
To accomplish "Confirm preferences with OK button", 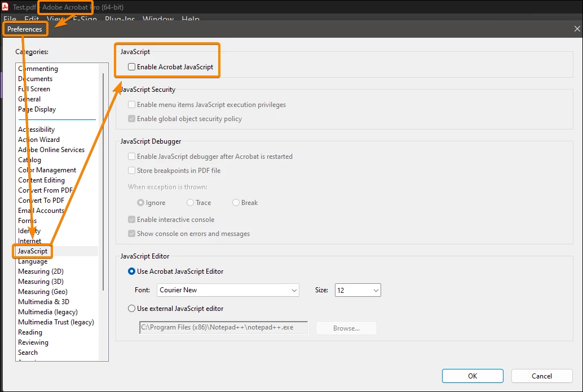I will tap(472, 376).
